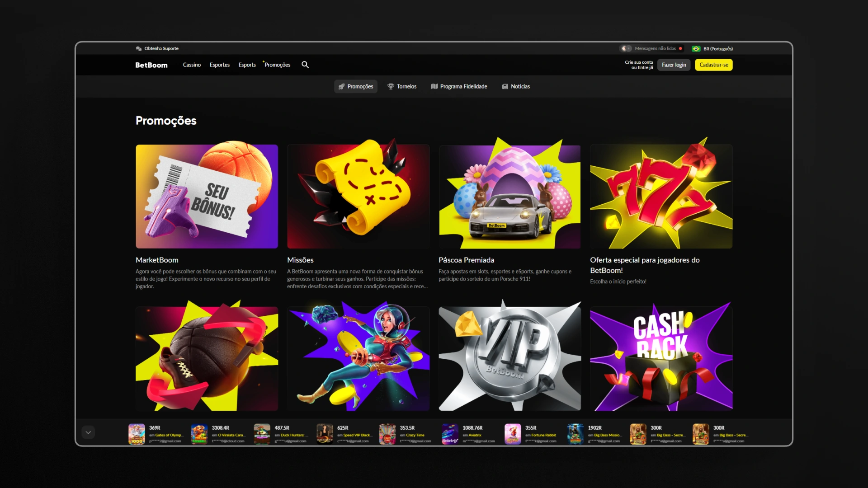Open the MarketBoom title link
The image size is (868, 488).
pyautogui.click(x=157, y=260)
